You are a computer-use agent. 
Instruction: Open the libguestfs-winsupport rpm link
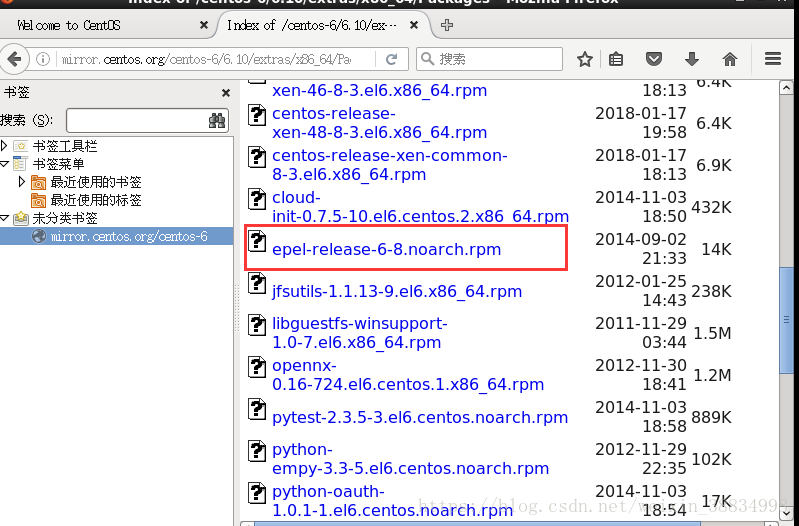pos(360,333)
